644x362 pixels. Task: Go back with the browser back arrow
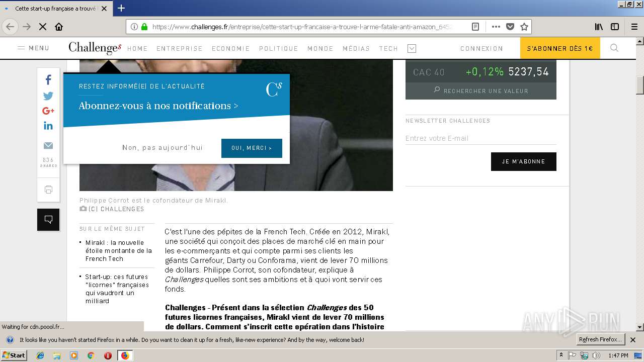coord(10,27)
